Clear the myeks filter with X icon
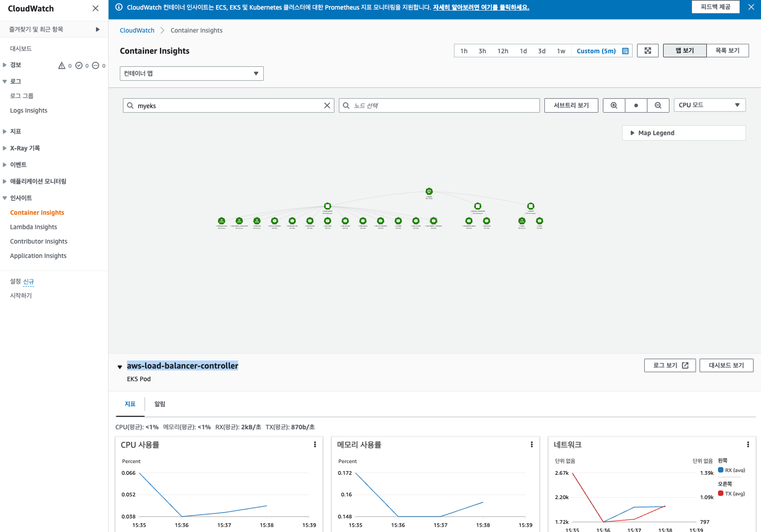761x532 pixels. tap(327, 105)
